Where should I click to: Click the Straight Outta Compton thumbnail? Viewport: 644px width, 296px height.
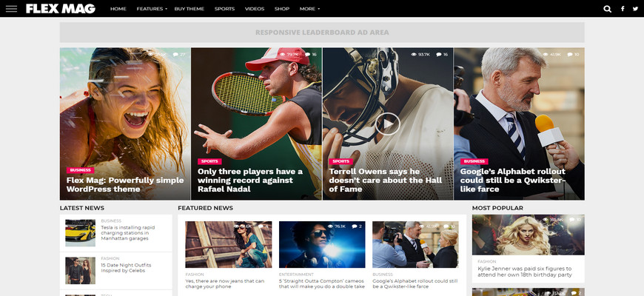[x=322, y=245]
